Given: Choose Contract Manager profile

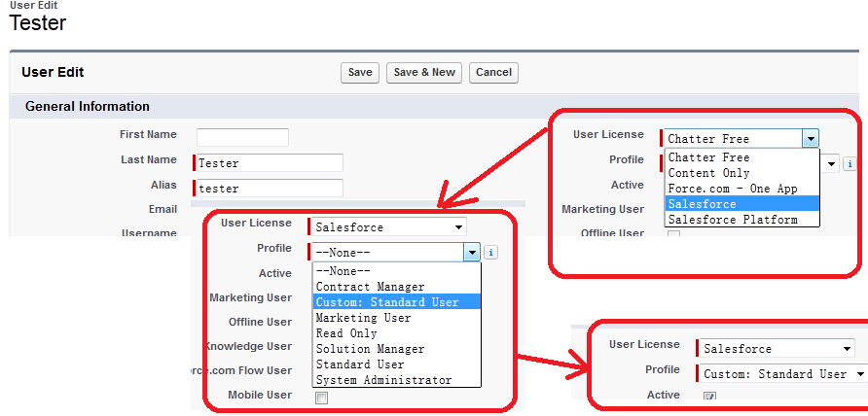Looking at the screenshot, I should coord(397,287).
